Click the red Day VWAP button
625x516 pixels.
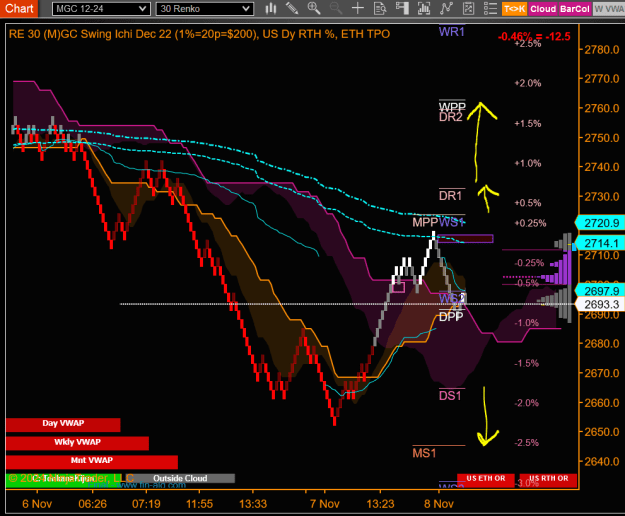[63, 424]
